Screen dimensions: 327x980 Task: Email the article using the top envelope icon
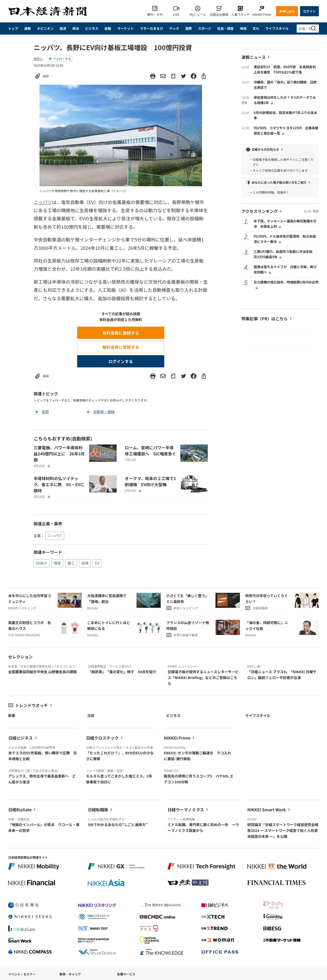click(163, 76)
